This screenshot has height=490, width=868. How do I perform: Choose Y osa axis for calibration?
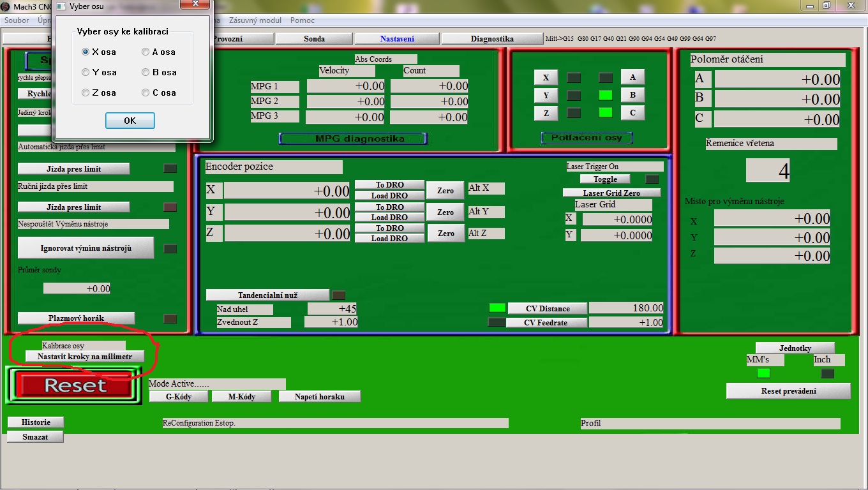tap(86, 73)
